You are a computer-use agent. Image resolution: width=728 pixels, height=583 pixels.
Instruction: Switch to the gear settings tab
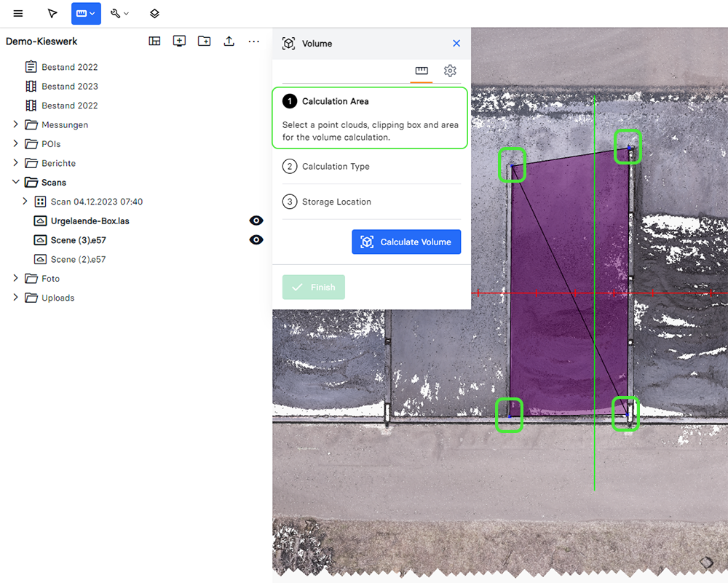[x=450, y=71]
